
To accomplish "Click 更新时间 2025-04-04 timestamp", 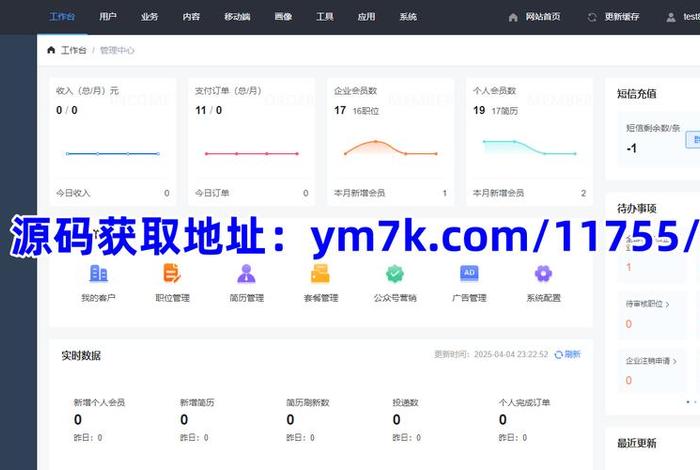I will tap(491, 354).
